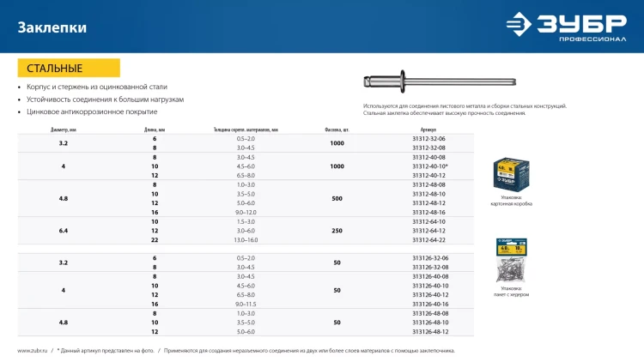
Task: Click the 9.0–12.0 thickness value
Action: coord(246,212)
